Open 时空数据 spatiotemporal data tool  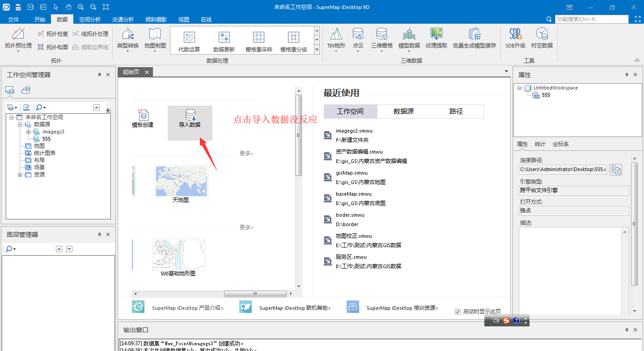tap(542, 38)
